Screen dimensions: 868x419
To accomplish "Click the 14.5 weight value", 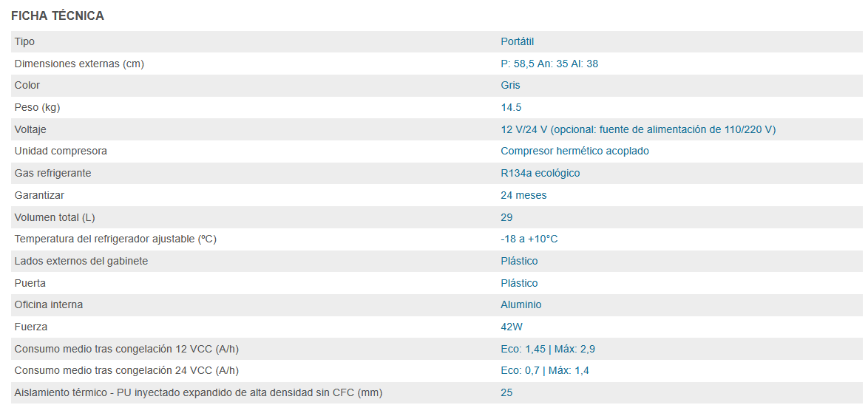I will 511,107.
